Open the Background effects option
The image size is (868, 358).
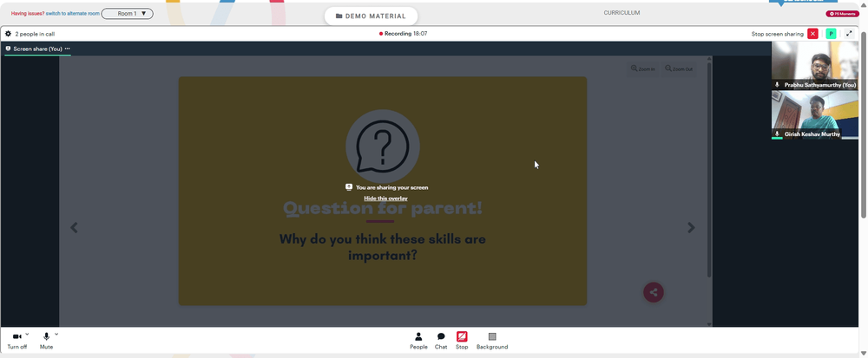(x=492, y=341)
